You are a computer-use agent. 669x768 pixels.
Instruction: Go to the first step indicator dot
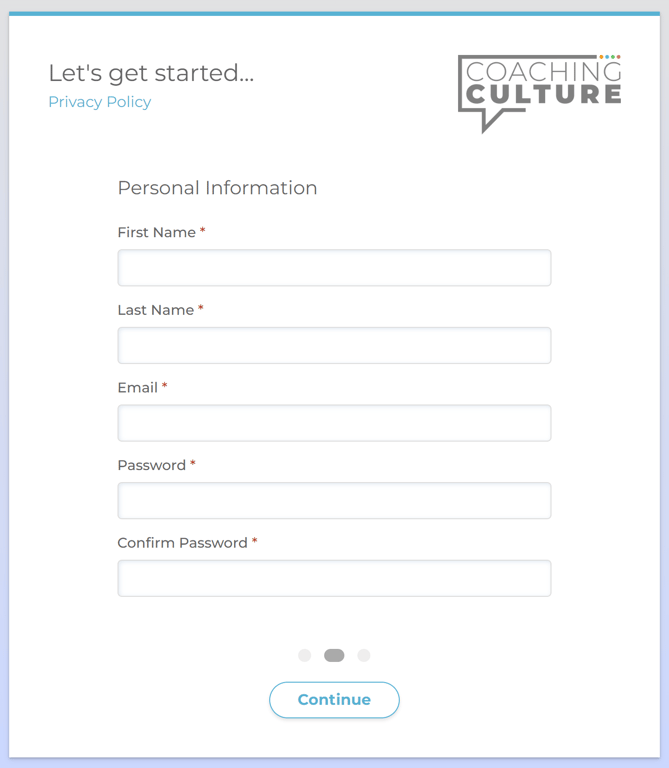(x=305, y=656)
